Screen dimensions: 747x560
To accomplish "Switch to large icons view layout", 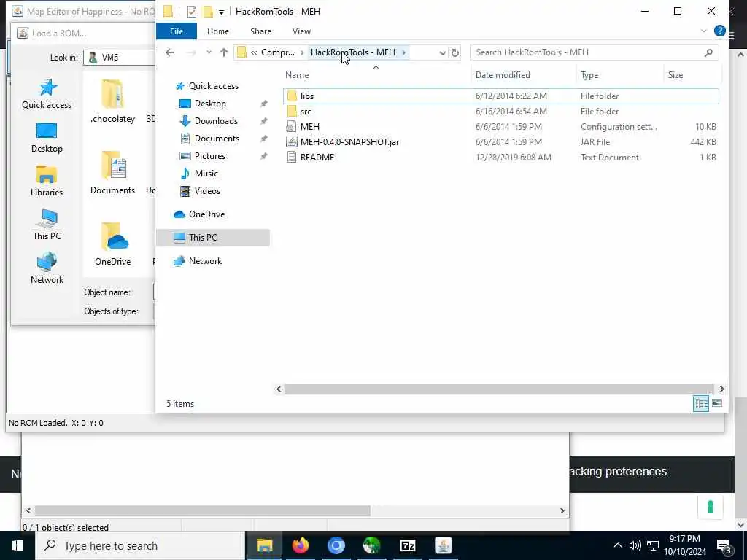I will point(717,403).
